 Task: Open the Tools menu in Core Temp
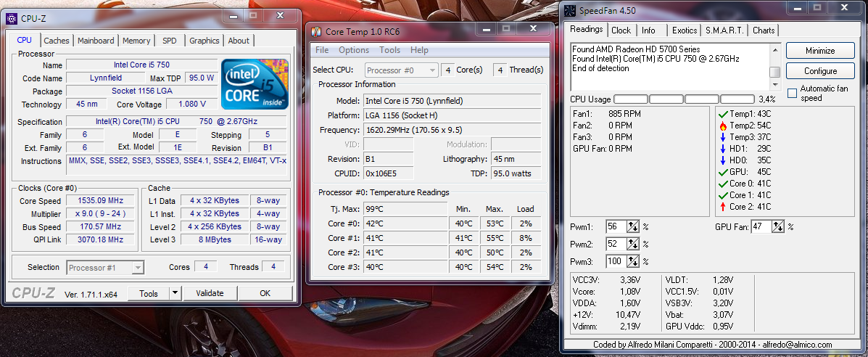(x=389, y=50)
